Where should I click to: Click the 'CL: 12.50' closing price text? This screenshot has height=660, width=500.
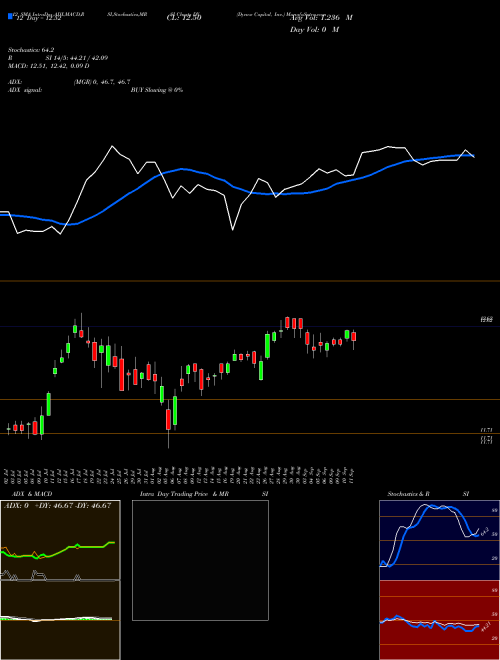click(x=184, y=17)
